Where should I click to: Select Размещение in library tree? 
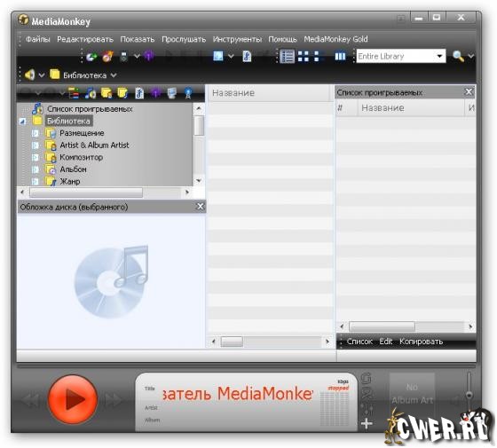(x=82, y=133)
